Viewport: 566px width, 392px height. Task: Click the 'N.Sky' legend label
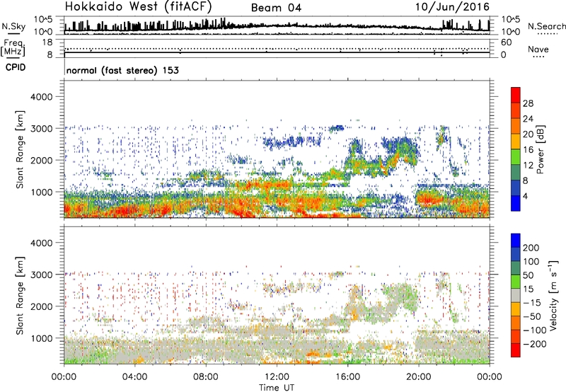point(13,26)
